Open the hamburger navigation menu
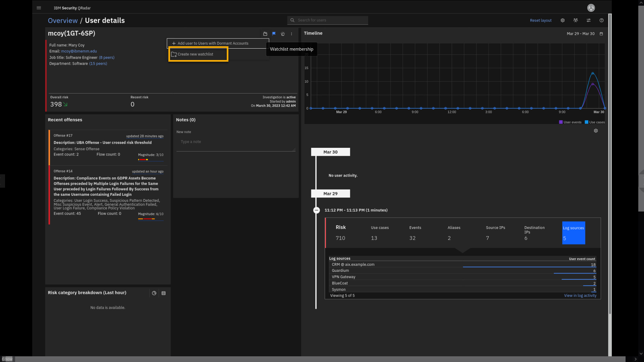The height and width of the screenshot is (362, 644). (39, 8)
